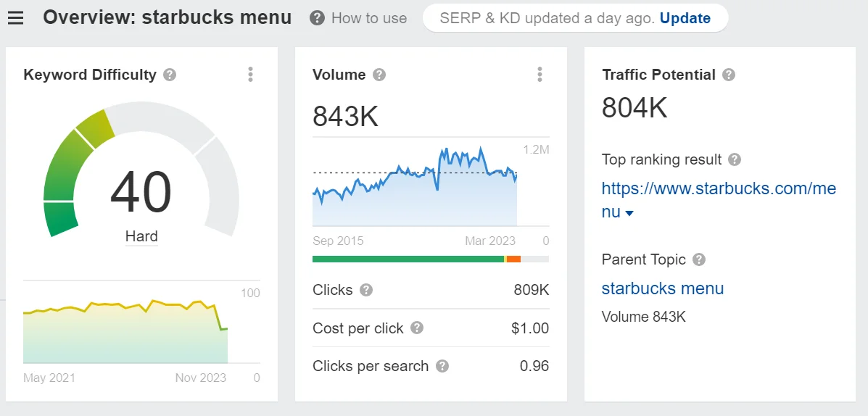The width and height of the screenshot is (868, 416).
Task: Click the 843K volume value
Action: coord(345,116)
